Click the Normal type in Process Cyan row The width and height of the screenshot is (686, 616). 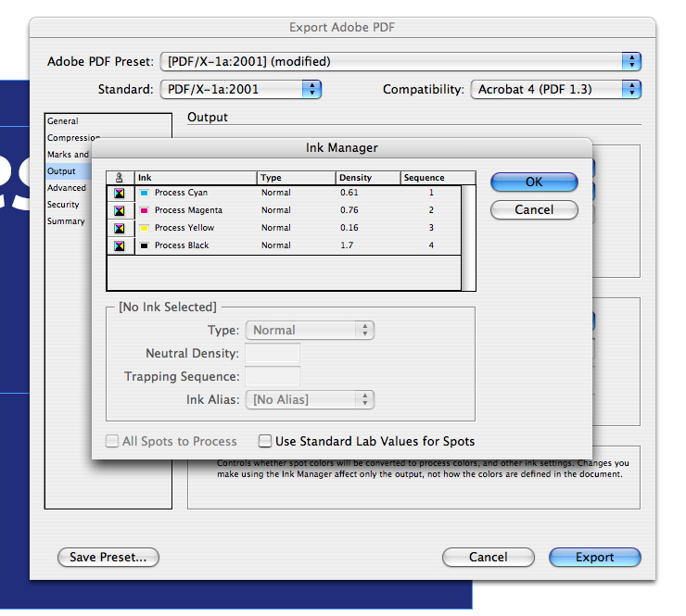point(276,193)
